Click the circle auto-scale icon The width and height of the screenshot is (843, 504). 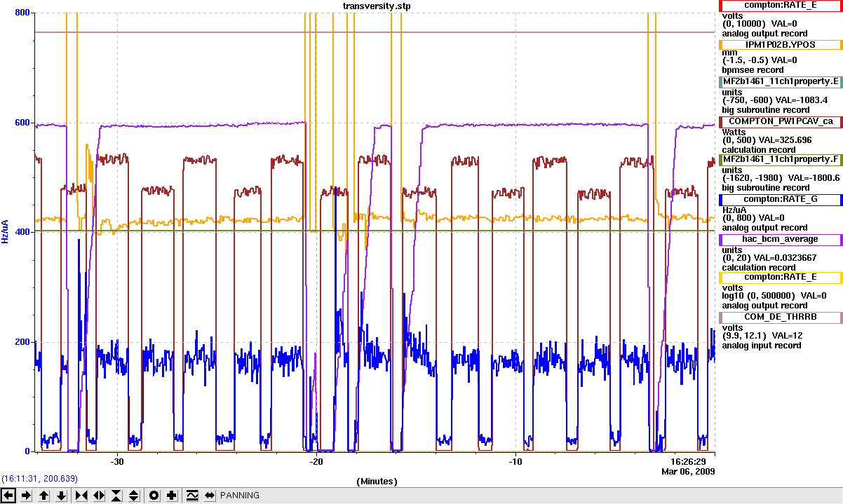pos(154,496)
